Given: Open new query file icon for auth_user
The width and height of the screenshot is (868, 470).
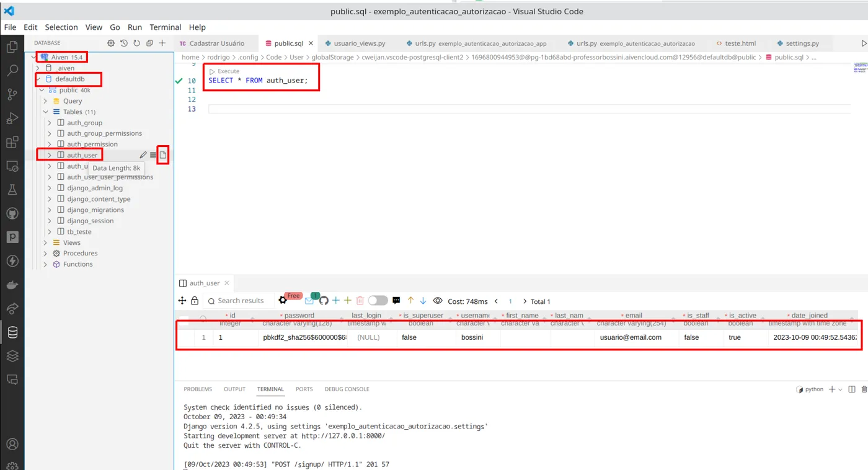Looking at the screenshot, I should coord(163,155).
